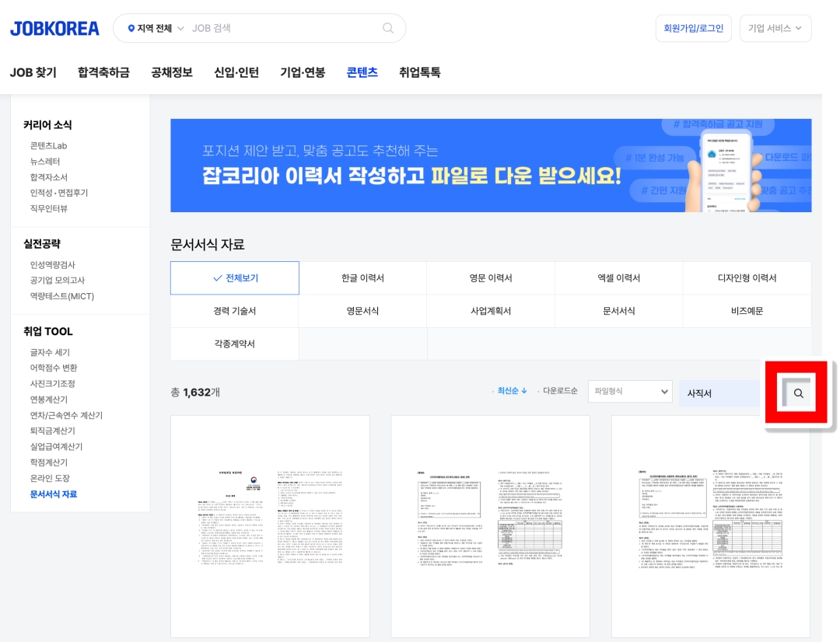
Task: Open 직무인터뷰 sidebar link
Action: click(x=49, y=208)
